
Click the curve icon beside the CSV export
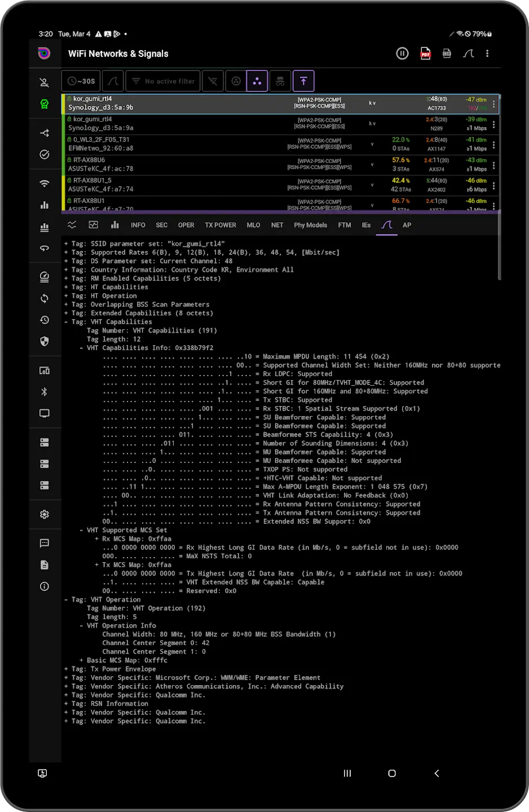(x=468, y=54)
